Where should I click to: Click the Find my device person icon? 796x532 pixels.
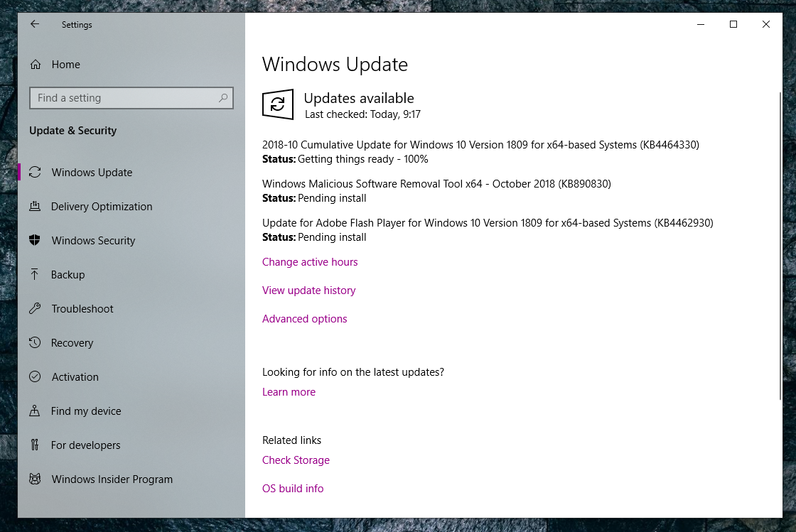point(35,411)
